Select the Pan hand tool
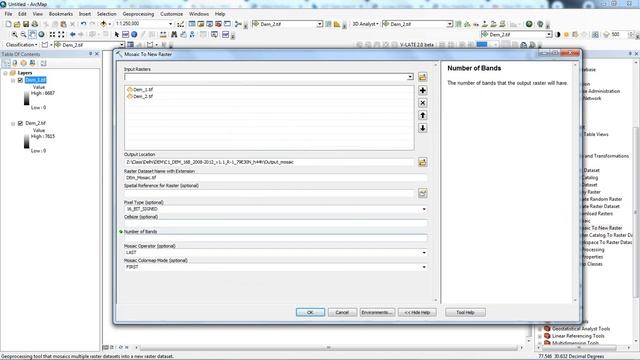 [32, 35]
